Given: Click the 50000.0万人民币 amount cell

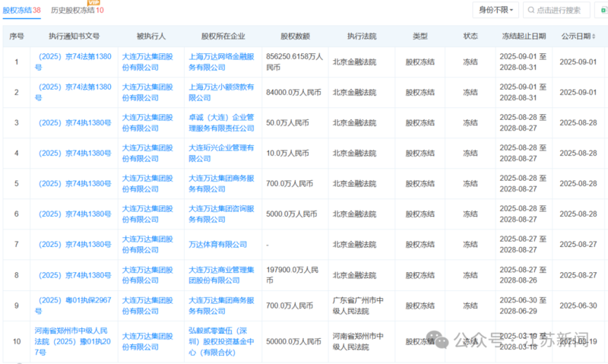Looking at the screenshot, I should 293,341.
